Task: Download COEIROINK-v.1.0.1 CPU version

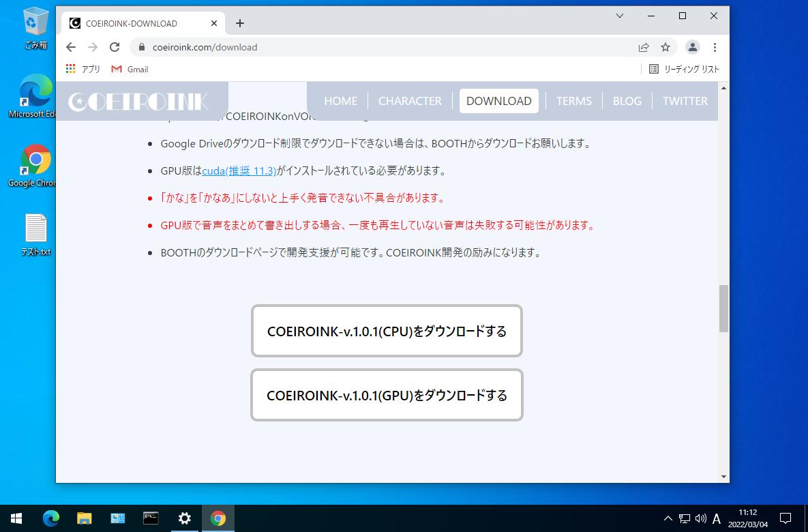Action: [x=387, y=331]
